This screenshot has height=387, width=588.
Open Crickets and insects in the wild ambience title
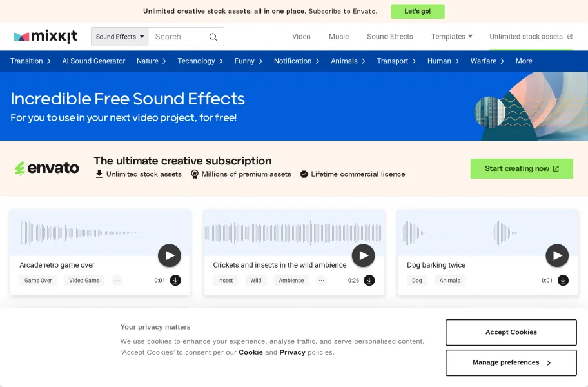pyautogui.click(x=280, y=264)
